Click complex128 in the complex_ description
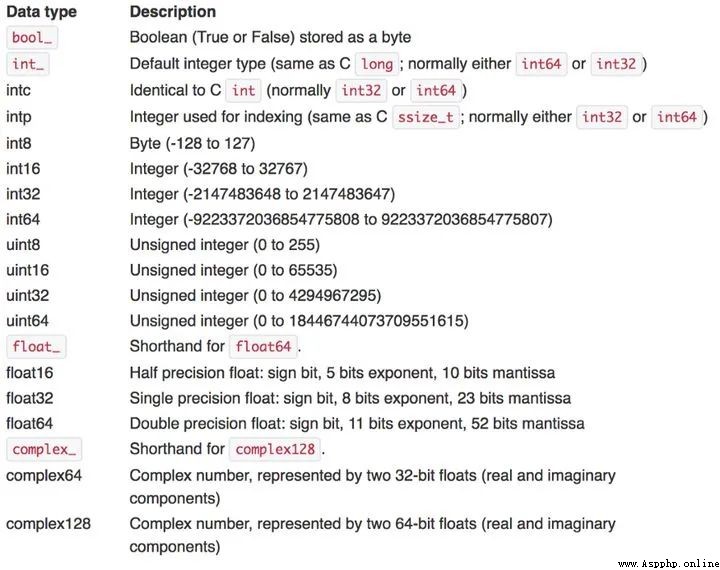The height and width of the screenshot is (570, 720). [x=275, y=449]
